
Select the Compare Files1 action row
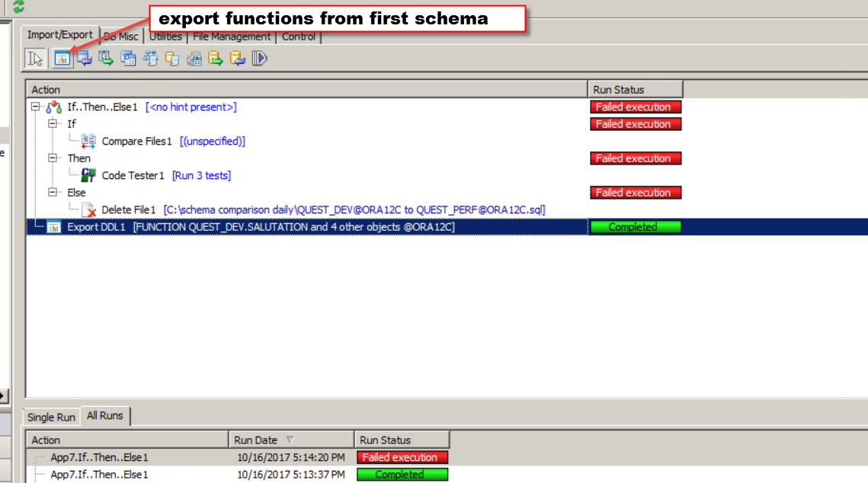pyautogui.click(x=306, y=141)
